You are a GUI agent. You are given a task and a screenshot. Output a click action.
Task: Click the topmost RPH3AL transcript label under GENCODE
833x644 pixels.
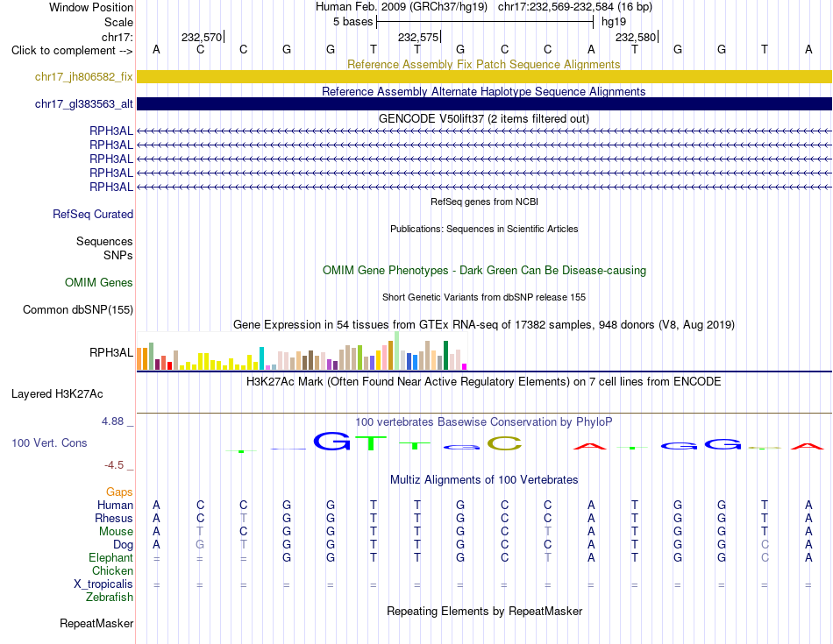(x=111, y=131)
